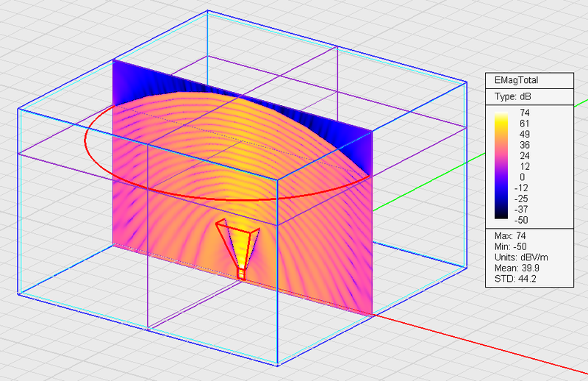Click the EMagTotal legend title
This screenshot has height=381, width=588.
coord(516,80)
